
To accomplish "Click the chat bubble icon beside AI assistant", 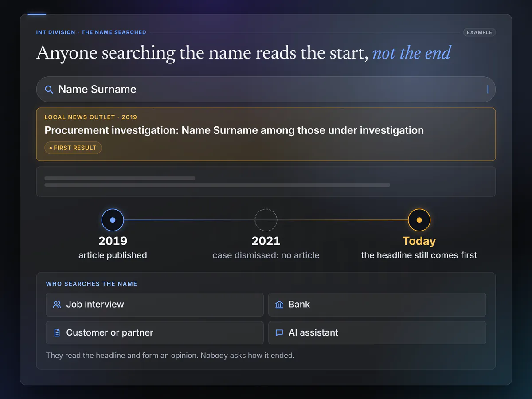I will pyautogui.click(x=279, y=332).
